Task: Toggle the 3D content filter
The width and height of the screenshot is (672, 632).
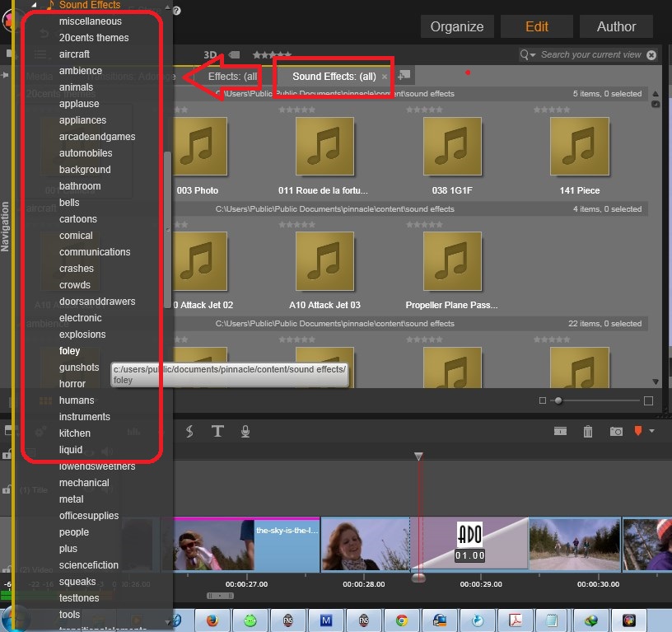Action: [x=210, y=55]
